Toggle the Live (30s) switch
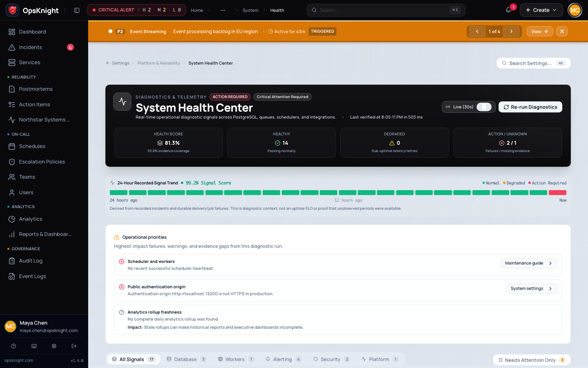The image size is (588, 368). pyautogui.click(x=484, y=107)
